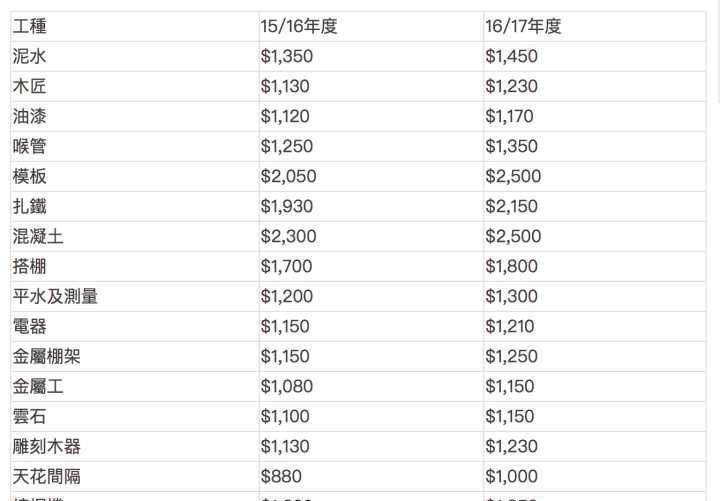
Task: Click 雲石 15/16 wage $1,100
Action: click(285, 417)
